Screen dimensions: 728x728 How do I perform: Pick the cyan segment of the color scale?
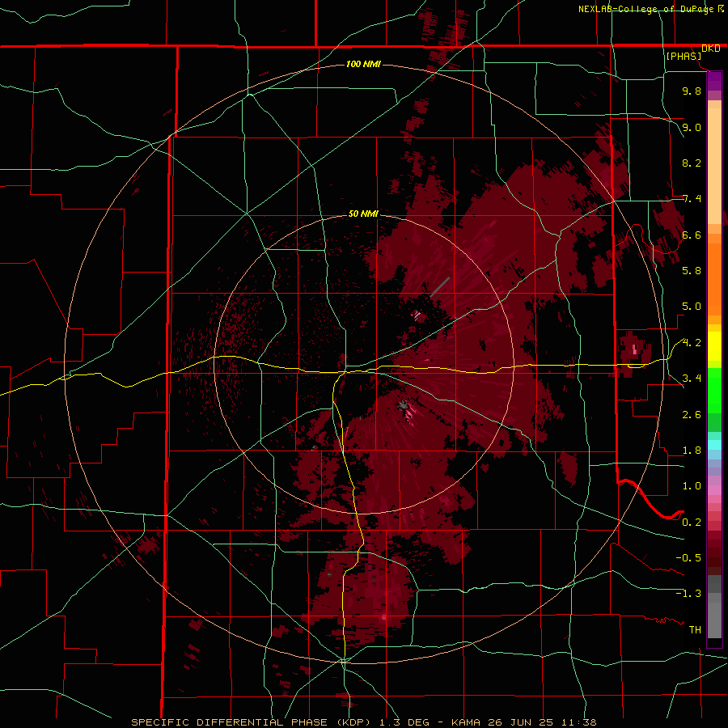[714, 445]
